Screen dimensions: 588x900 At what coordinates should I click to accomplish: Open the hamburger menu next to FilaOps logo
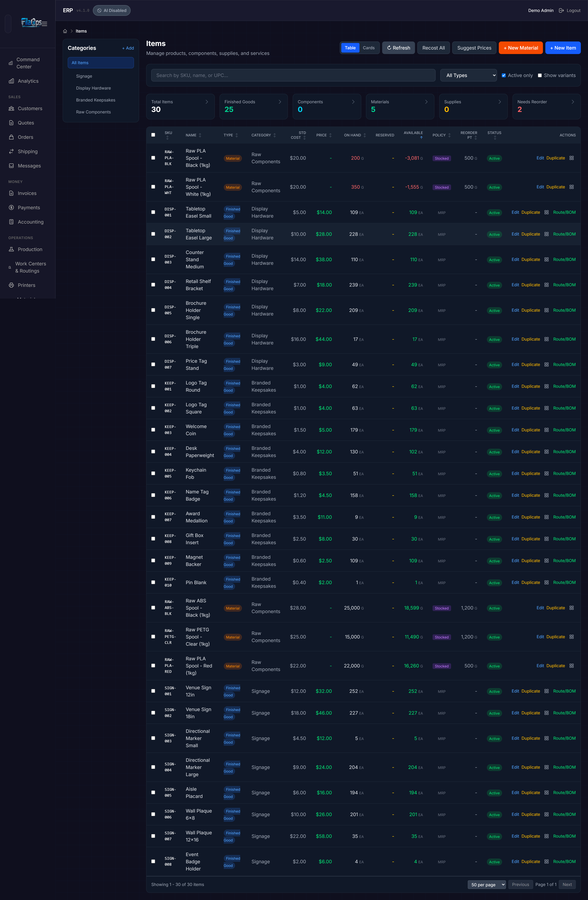[x=45, y=24]
